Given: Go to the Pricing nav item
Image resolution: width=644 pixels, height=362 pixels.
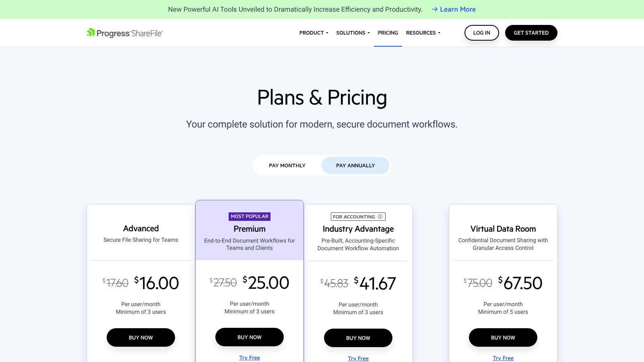Looking at the screenshot, I should click(x=388, y=33).
